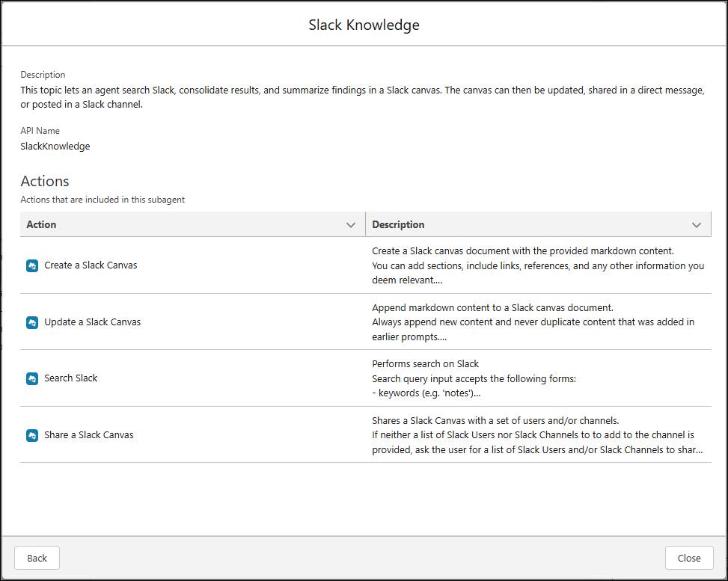Click the 'Actions that are included in this subagent' text
The image size is (728, 581).
pos(103,200)
